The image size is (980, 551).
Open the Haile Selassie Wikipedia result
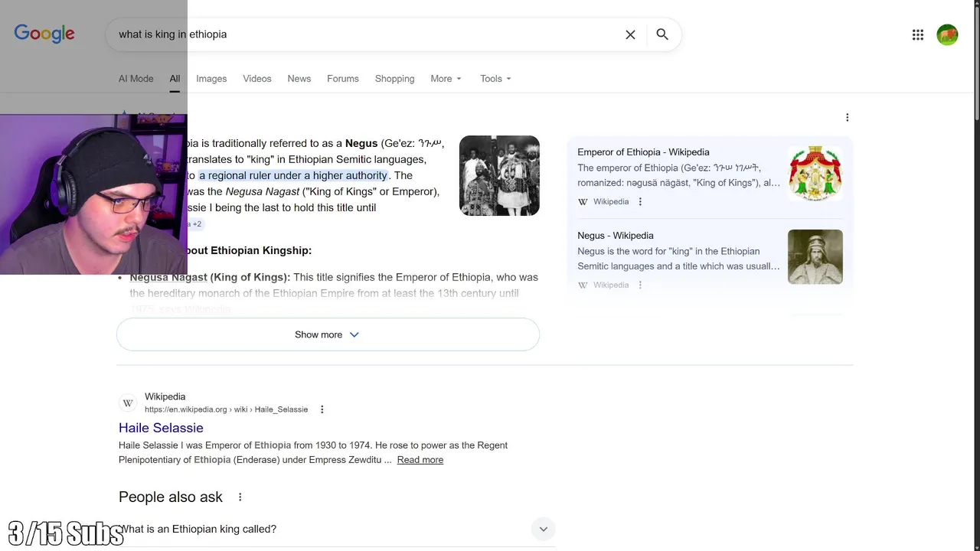[x=161, y=428]
